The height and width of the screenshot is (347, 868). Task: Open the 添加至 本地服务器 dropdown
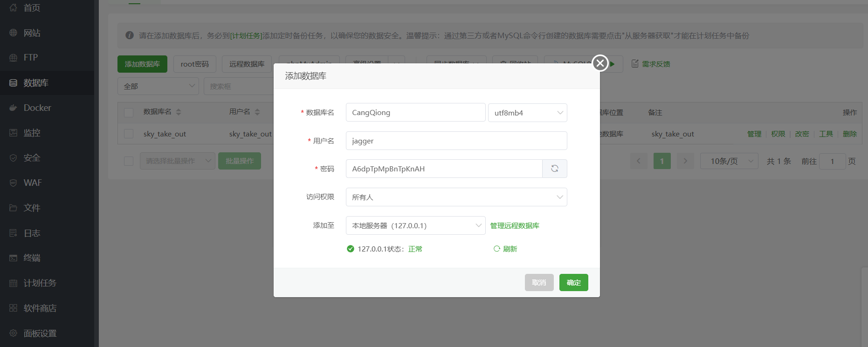tap(416, 225)
